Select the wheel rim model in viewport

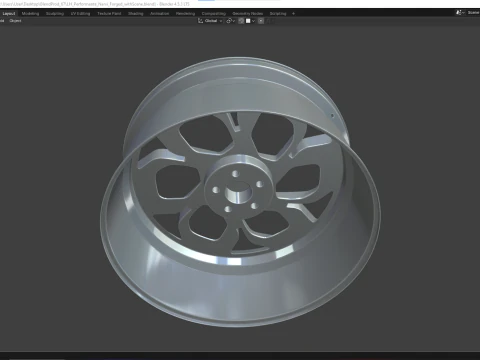point(240,192)
